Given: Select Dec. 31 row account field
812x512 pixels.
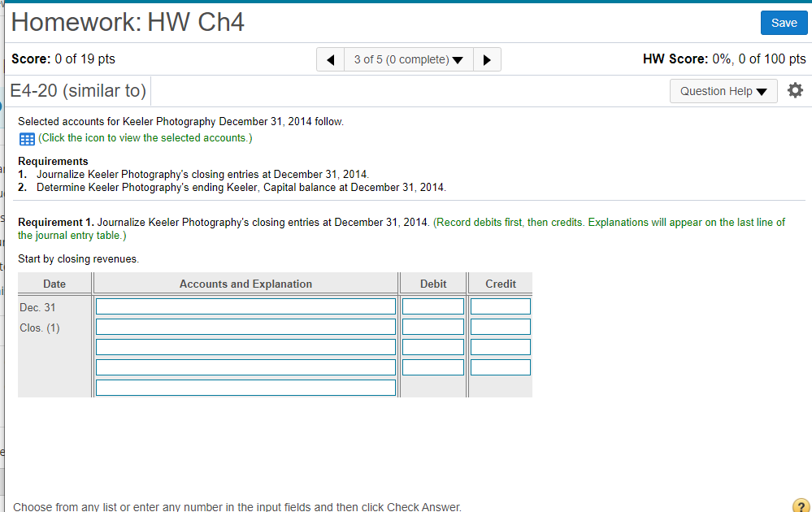Looking at the screenshot, I should 245,306.
